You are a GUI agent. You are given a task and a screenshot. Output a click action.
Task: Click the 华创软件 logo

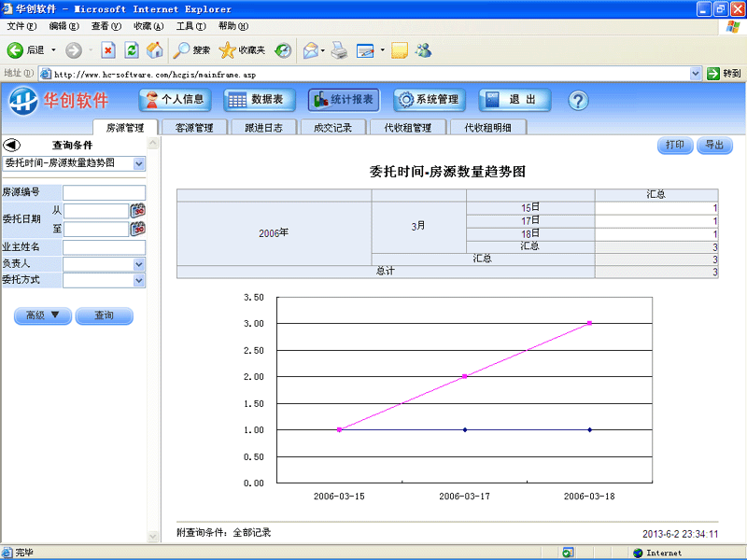click(x=58, y=101)
